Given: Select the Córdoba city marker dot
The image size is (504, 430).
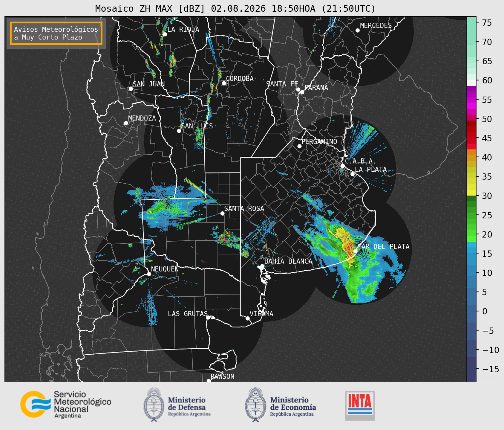Looking at the screenshot, I should pyautogui.click(x=224, y=83).
